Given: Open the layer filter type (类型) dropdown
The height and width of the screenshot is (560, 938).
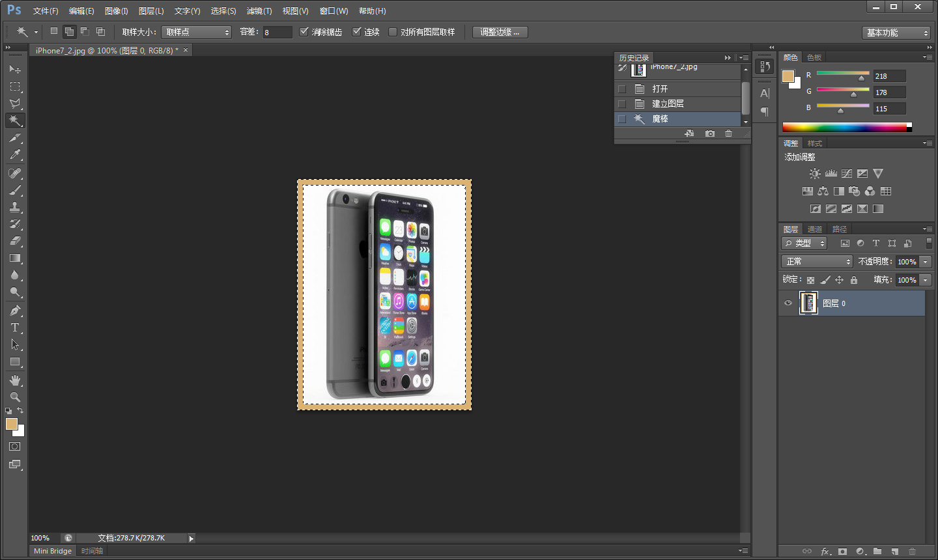Looking at the screenshot, I should coord(804,243).
